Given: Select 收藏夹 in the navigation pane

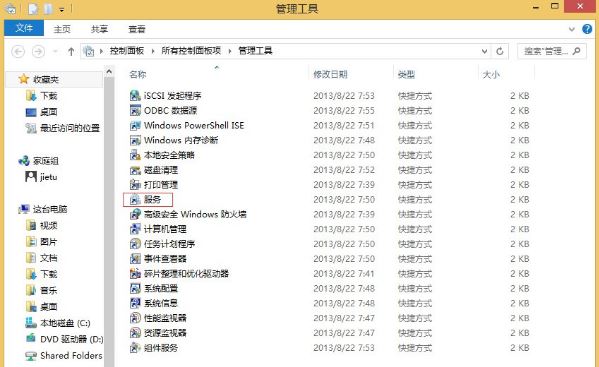Looking at the screenshot, I should [45, 79].
